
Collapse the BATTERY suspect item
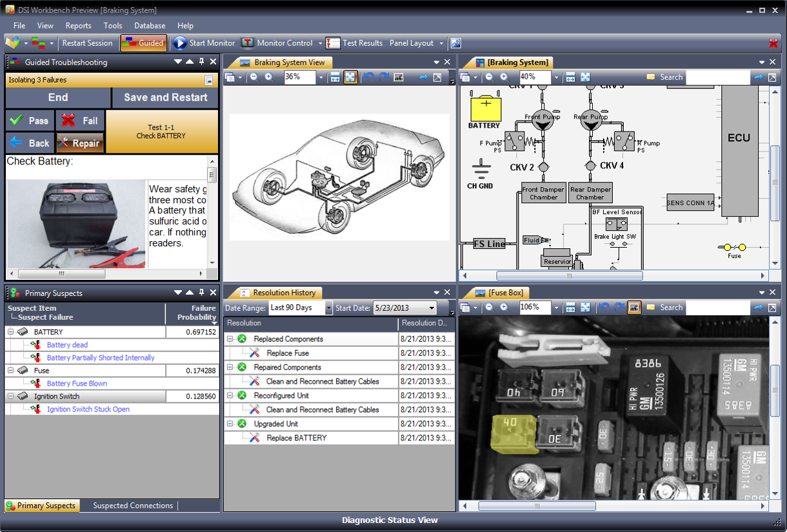coord(10,332)
